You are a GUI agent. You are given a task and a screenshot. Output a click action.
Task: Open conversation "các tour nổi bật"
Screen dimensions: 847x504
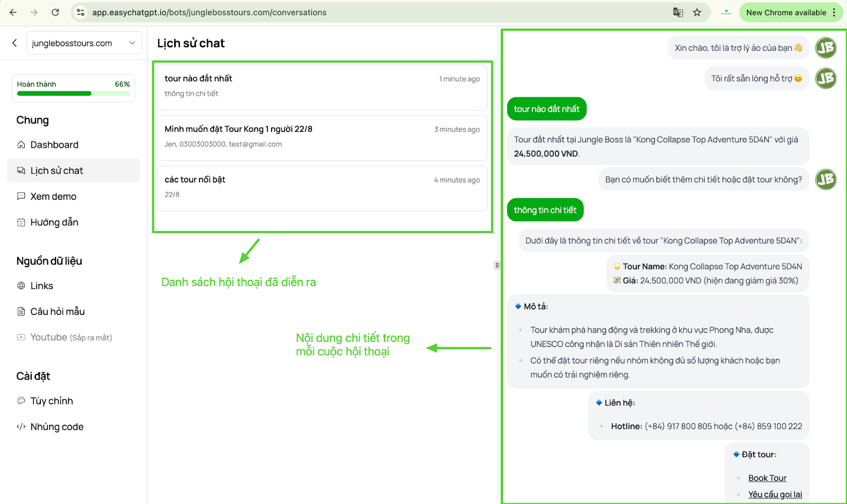pyautogui.click(x=322, y=189)
